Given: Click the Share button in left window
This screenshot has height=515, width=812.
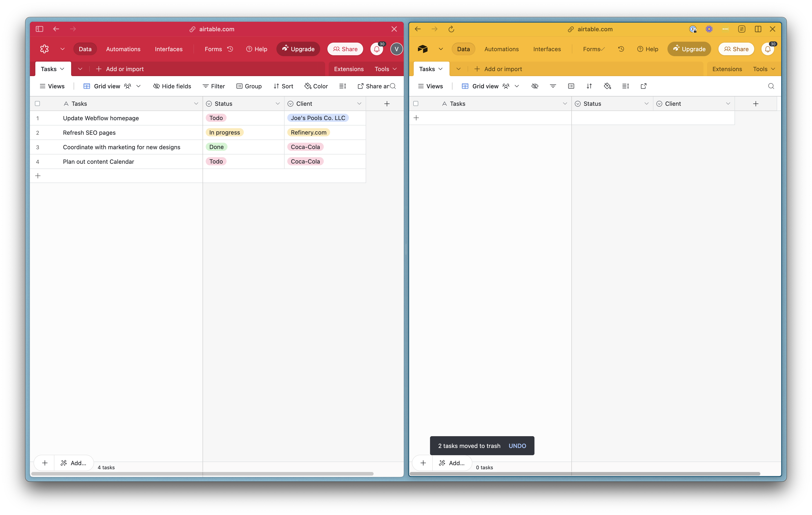Looking at the screenshot, I should pos(345,49).
